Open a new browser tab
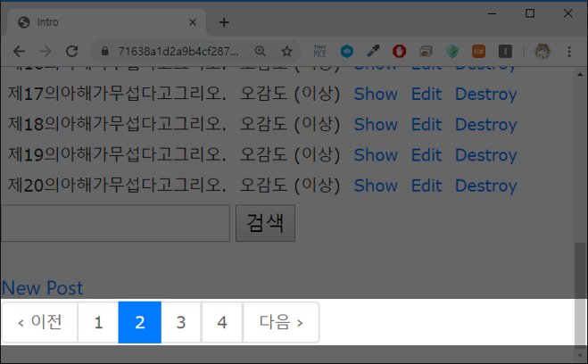 coord(224,22)
